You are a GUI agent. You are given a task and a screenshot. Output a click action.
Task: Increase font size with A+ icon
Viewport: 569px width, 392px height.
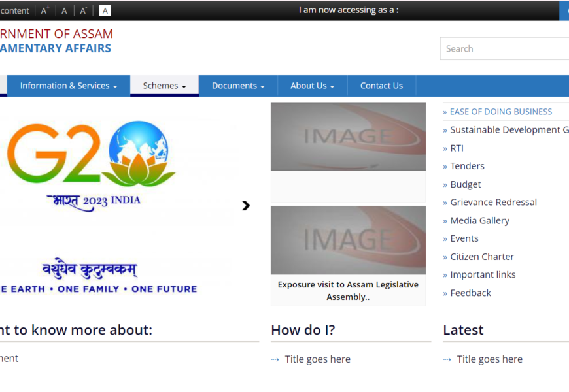(45, 10)
